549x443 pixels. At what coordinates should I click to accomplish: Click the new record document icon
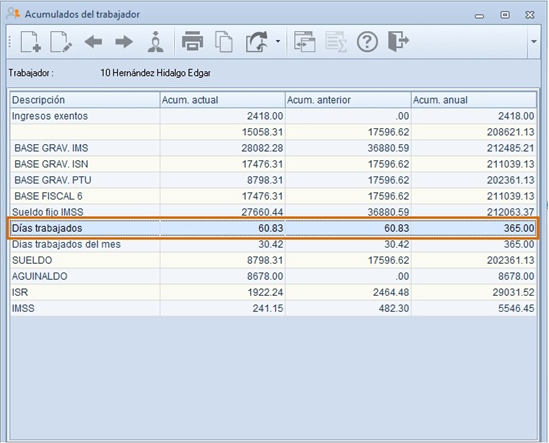(31, 42)
